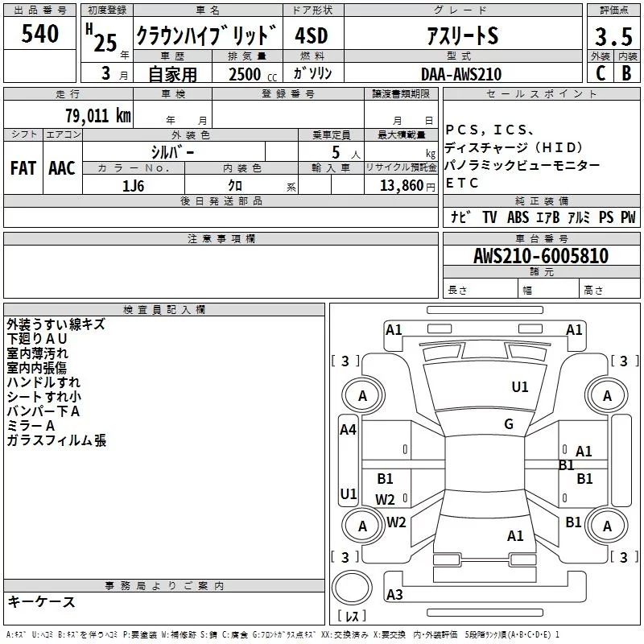This screenshot has width=644, height=644.
Task: Select office notice キーケース
Action: coord(41,602)
